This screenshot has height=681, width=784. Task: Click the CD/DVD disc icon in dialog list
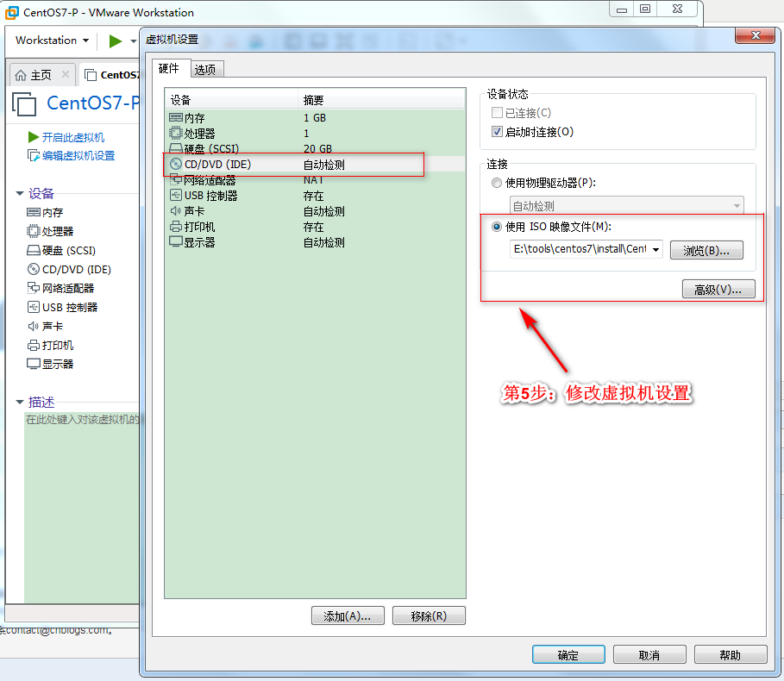point(175,164)
